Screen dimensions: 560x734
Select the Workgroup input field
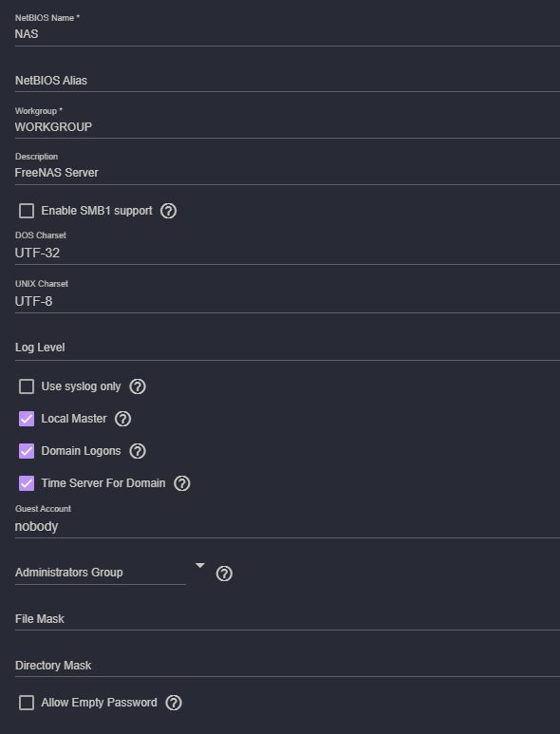coord(288,127)
